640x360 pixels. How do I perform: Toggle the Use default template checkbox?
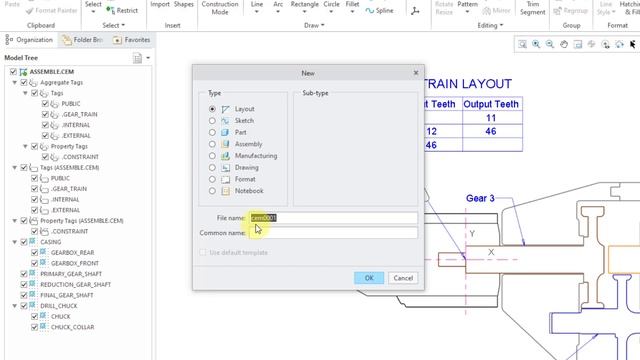203,253
